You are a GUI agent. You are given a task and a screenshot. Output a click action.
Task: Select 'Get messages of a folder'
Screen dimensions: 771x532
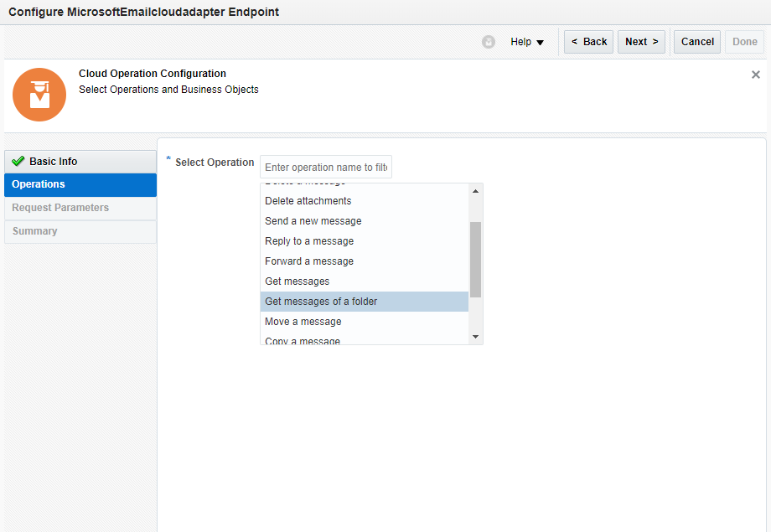pos(321,302)
